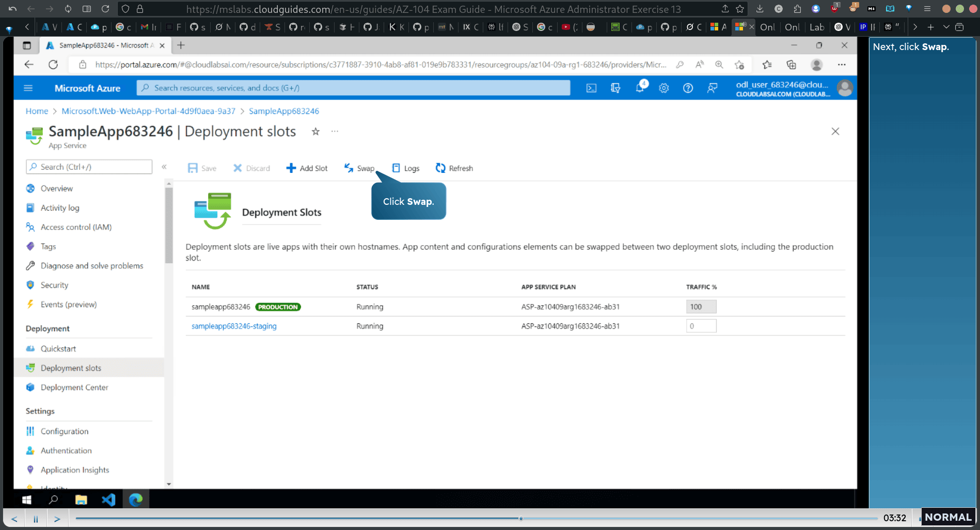Click staging slot traffic percent field

click(701, 326)
